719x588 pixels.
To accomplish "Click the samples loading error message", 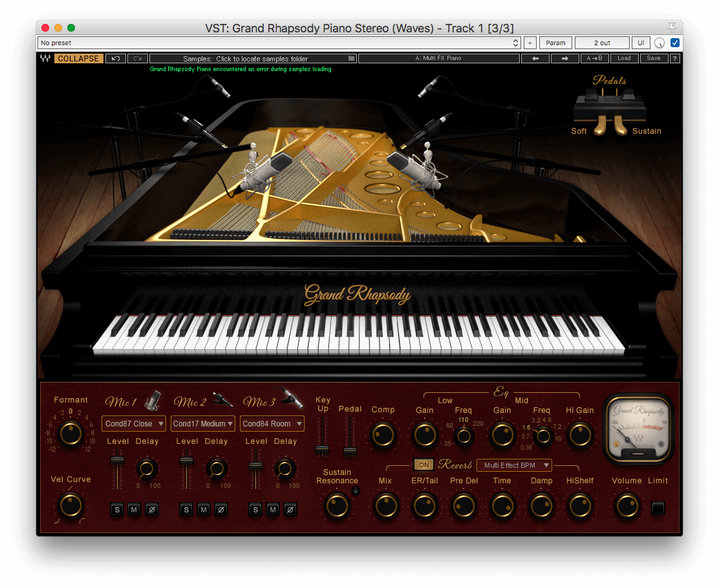I will 241,69.
